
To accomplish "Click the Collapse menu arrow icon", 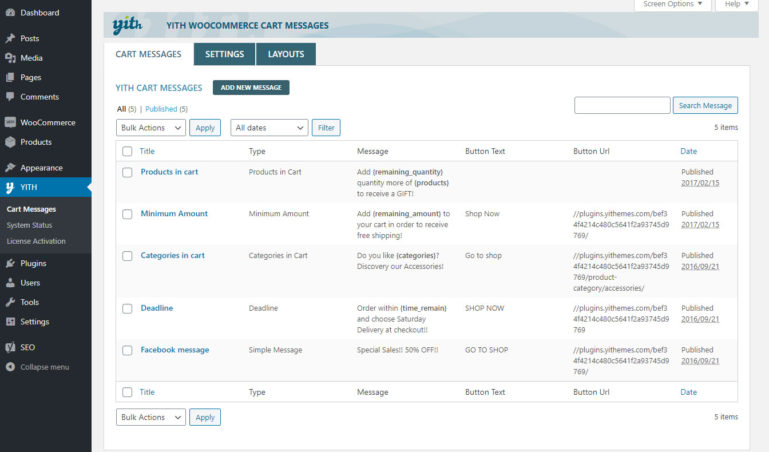I will 10,367.
